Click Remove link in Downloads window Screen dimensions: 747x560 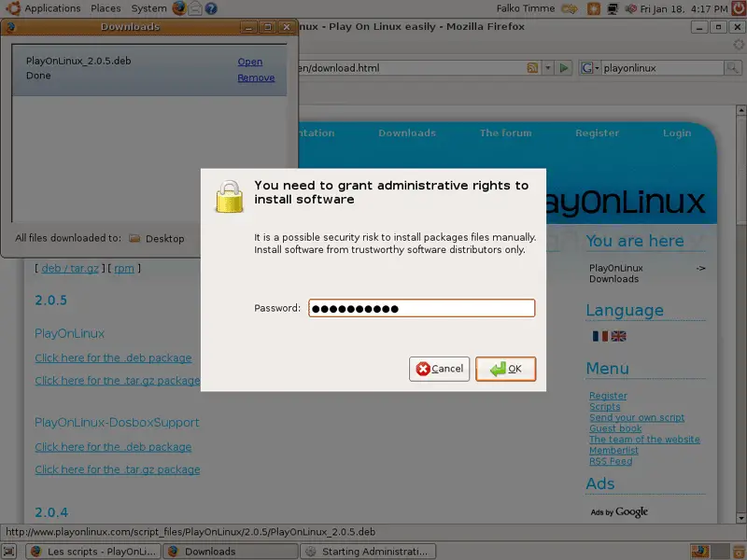(256, 77)
